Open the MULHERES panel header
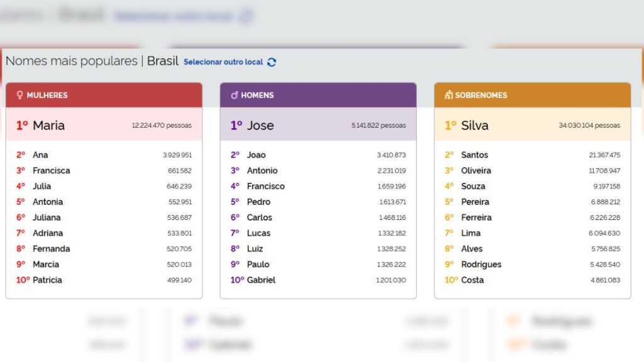Viewport: 644px width, 362px height. tap(104, 95)
